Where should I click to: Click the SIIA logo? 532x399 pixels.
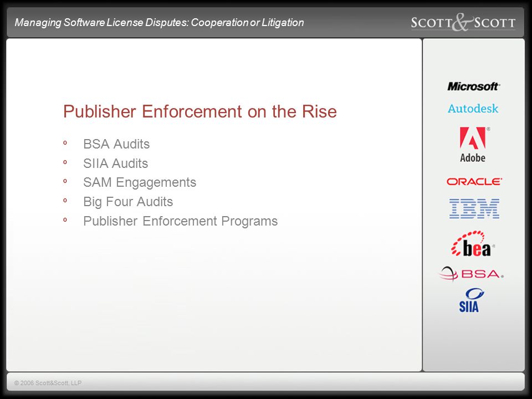point(471,300)
